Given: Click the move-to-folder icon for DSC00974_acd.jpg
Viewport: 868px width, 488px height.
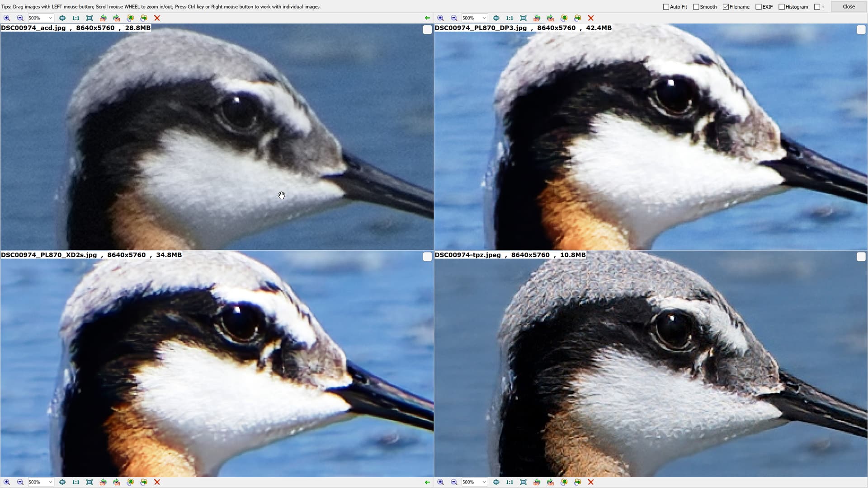Looking at the screenshot, I should click(130, 18).
